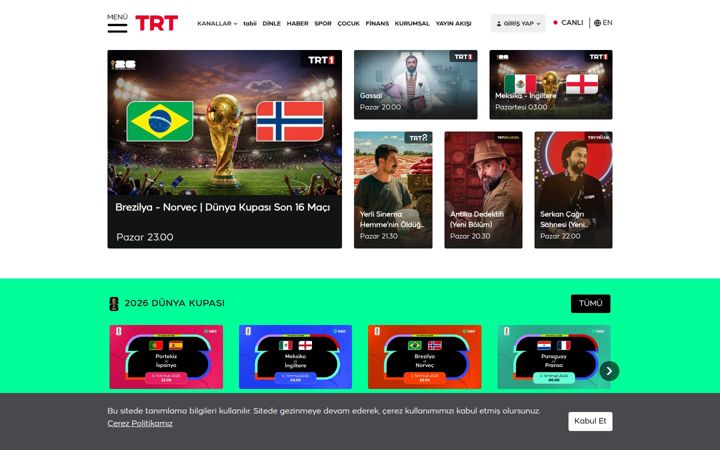This screenshot has height=450, width=720.
Task: Click the 2026 DÜNYA KUPASI heading
Action: (x=174, y=303)
